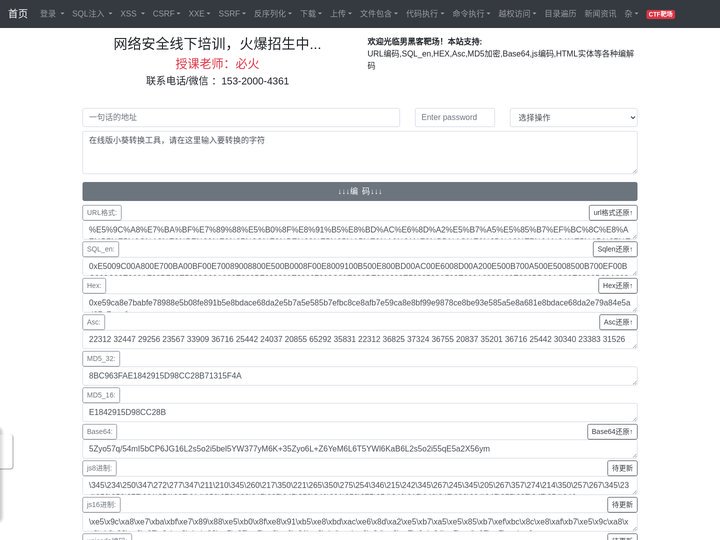Image resolution: width=720 pixels, height=540 pixels.
Task: Open the 文件包含 menu
Action: click(x=379, y=14)
